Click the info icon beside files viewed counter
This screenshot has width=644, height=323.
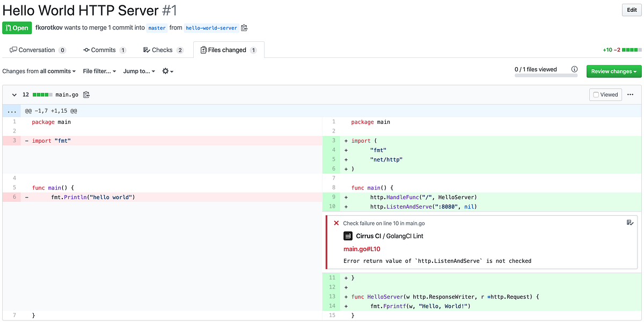[x=574, y=69]
